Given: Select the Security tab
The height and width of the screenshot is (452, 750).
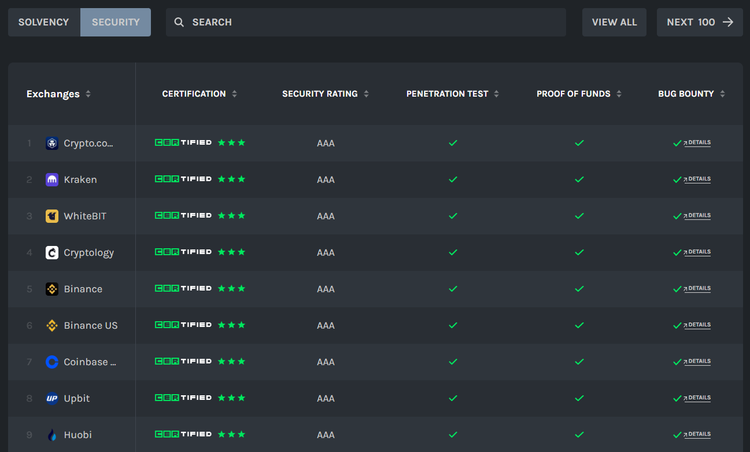Looking at the screenshot, I should tap(115, 22).
